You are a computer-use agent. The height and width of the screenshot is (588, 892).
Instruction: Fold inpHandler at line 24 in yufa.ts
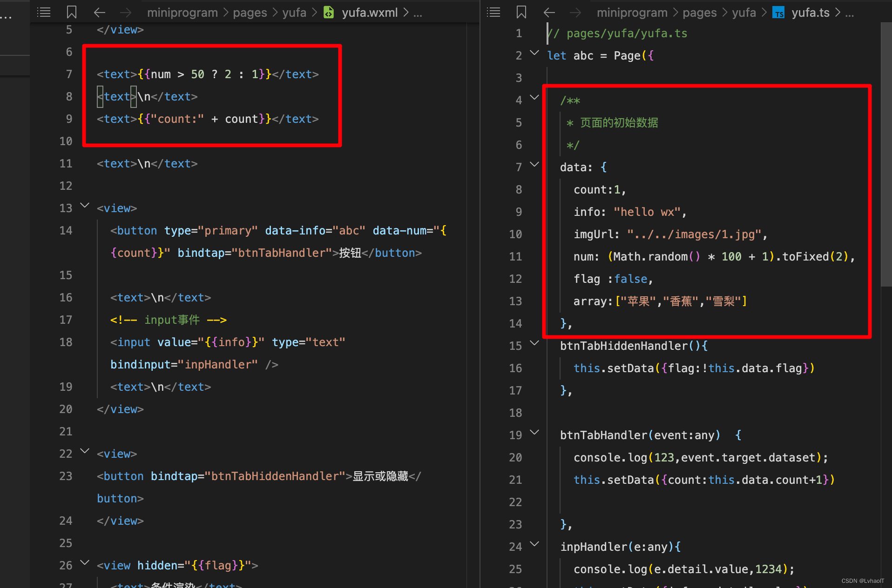click(x=534, y=544)
